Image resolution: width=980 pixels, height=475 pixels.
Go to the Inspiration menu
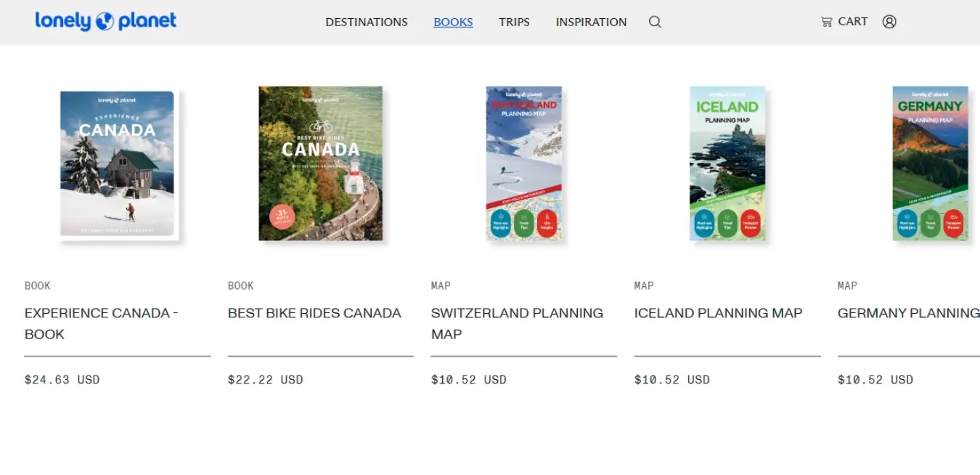[591, 22]
